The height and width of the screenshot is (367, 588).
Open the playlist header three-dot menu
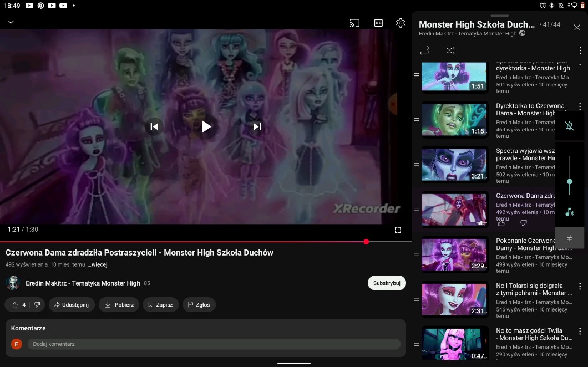[580, 50]
